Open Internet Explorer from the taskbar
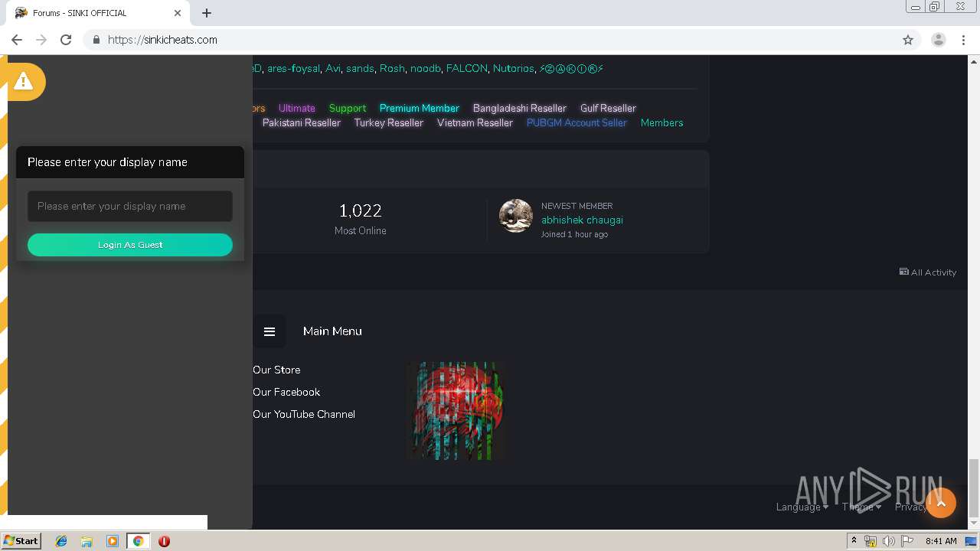 pyautogui.click(x=61, y=541)
